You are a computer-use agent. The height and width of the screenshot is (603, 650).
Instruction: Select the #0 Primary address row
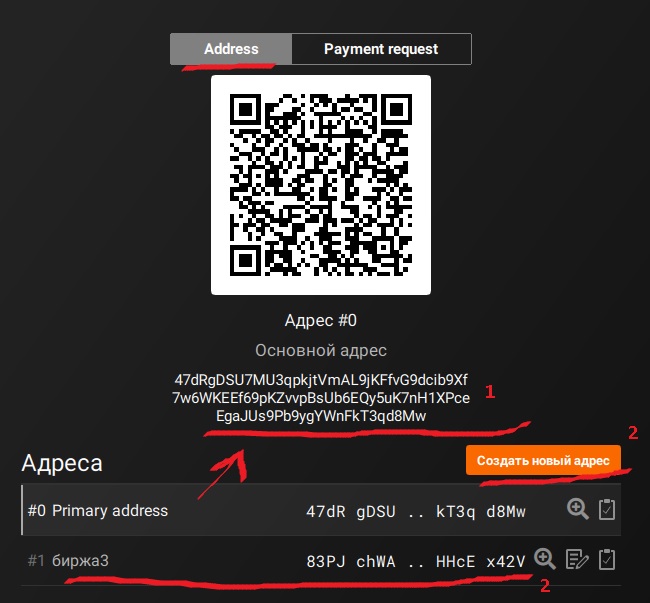[321, 510]
